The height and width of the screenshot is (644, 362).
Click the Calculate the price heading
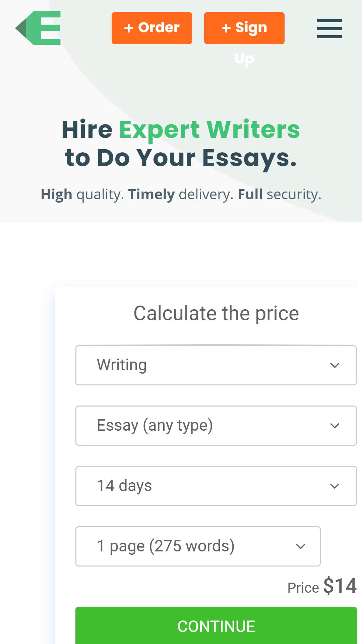pos(216,313)
